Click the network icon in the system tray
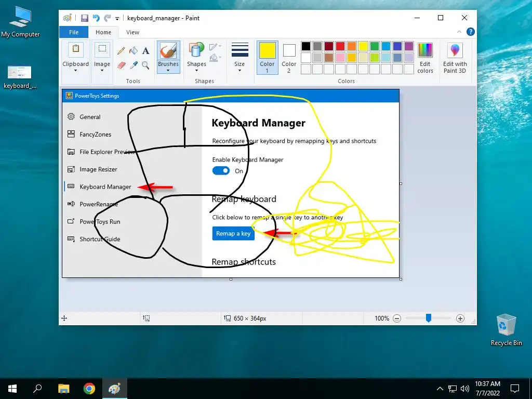This screenshot has height=399, width=532. pyautogui.click(x=453, y=389)
